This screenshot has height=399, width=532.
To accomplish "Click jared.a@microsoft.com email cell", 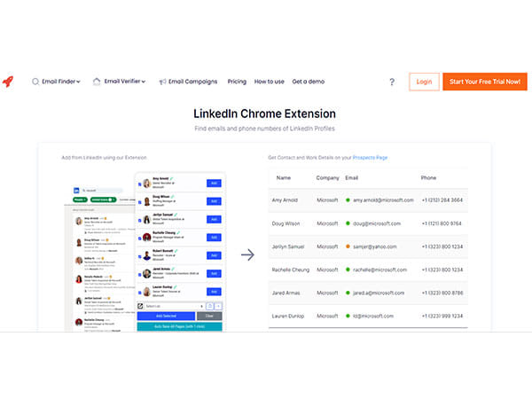I will (379, 293).
